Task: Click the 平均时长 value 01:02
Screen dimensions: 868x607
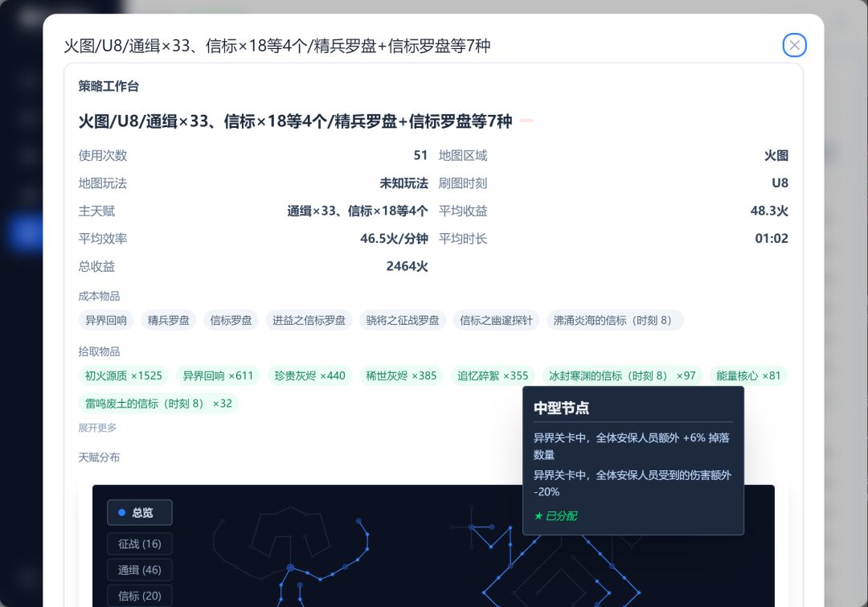Action: [x=772, y=239]
